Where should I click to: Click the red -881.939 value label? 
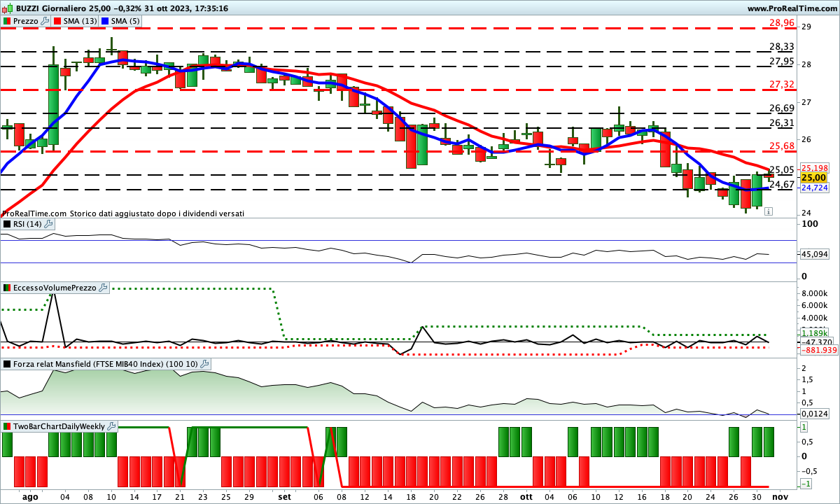click(818, 350)
